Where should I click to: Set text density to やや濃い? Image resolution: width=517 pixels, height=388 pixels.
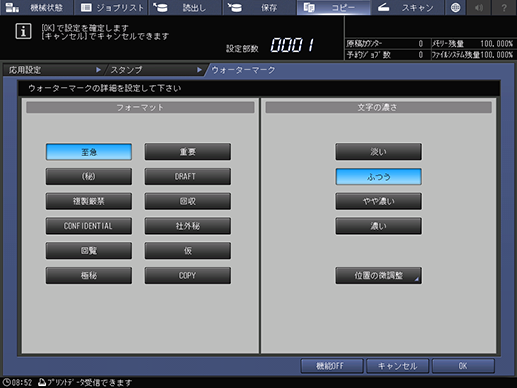coord(378,201)
